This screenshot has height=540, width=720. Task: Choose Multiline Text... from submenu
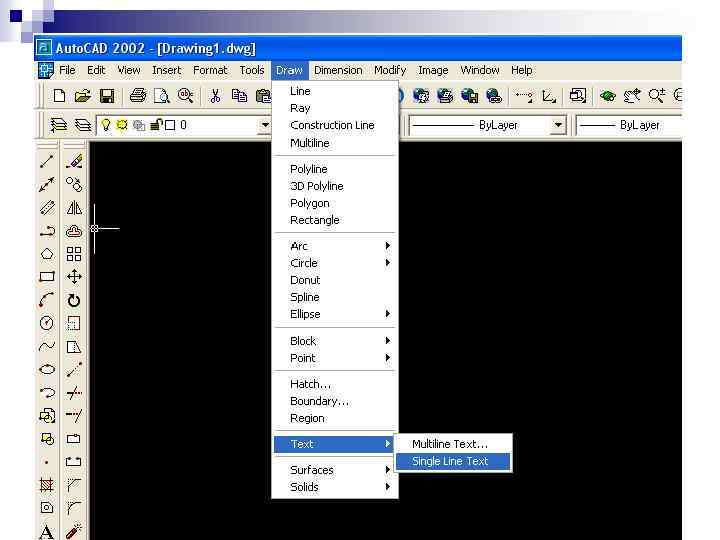453,444
